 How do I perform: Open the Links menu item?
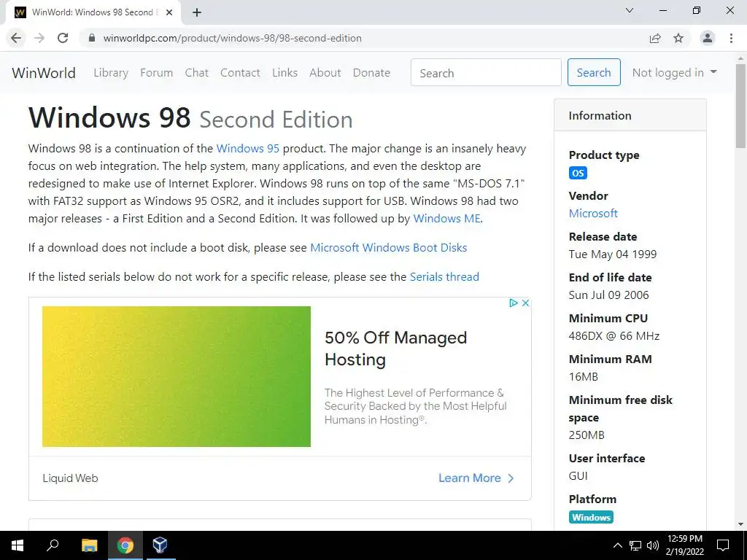(x=285, y=73)
